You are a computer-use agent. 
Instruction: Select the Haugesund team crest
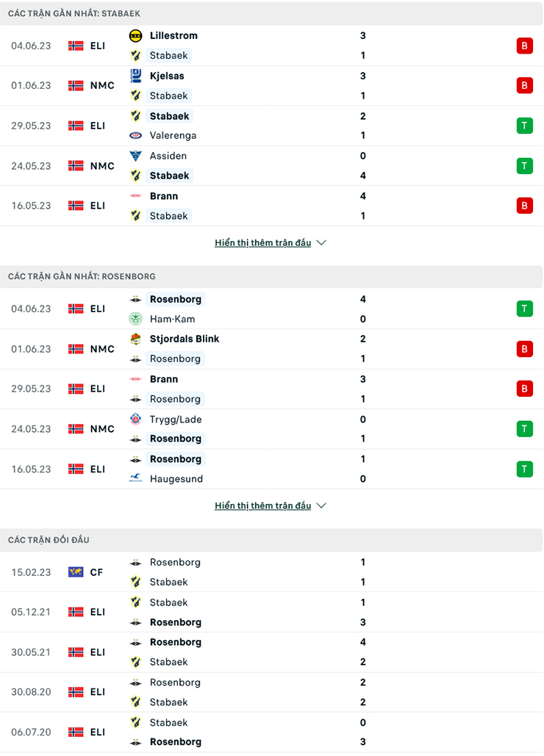(136, 478)
